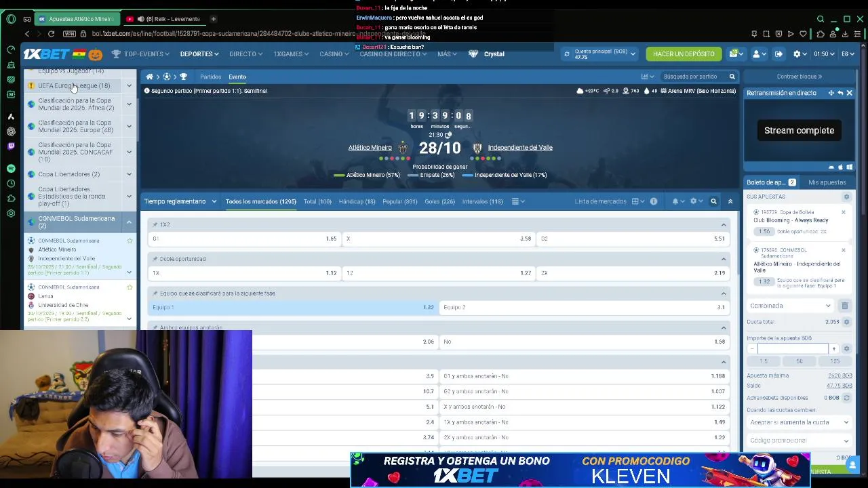Remove Club Blooming - Always Ready bet

click(x=844, y=212)
